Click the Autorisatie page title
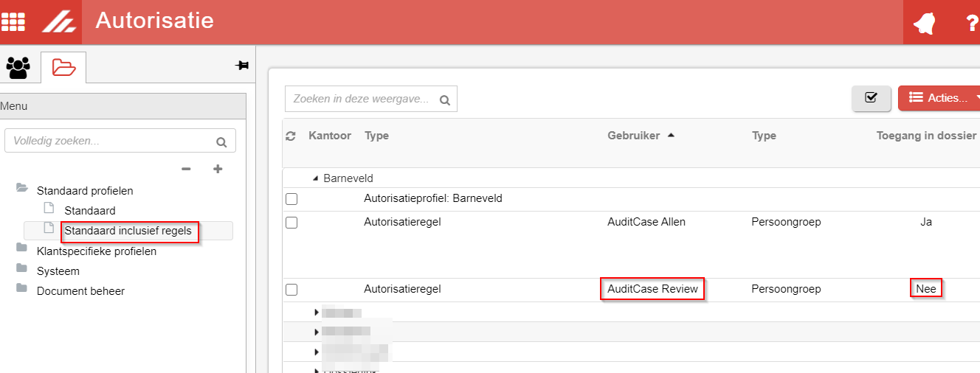The width and height of the screenshot is (980, 373). [x=154, y=20]
